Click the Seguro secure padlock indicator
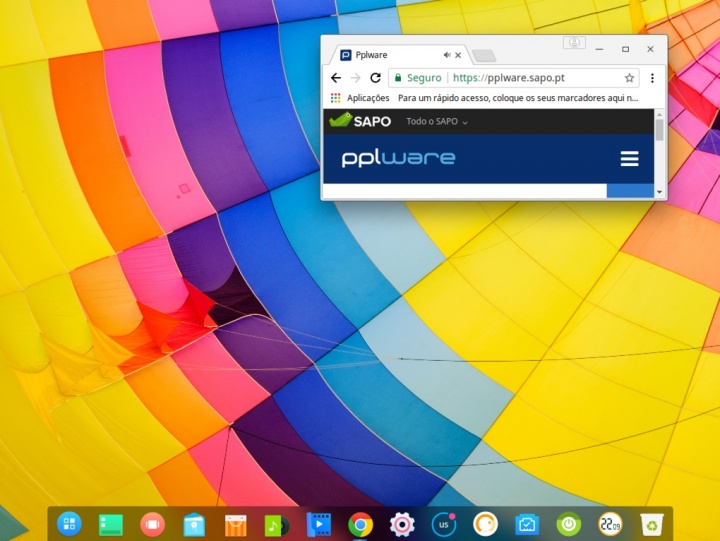Viewport: 720px width, 541px height. pyautogui.click(x=417, y=78)
